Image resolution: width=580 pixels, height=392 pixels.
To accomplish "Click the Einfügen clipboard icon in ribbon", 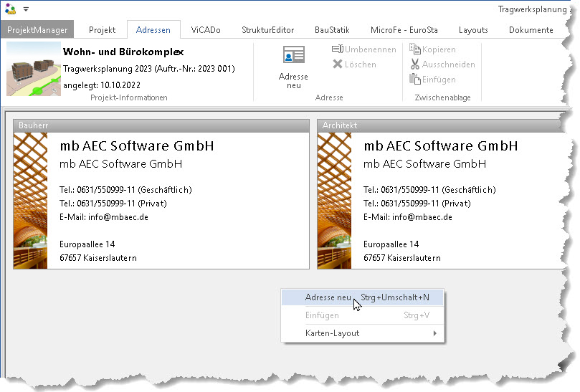I will [415, 79].
